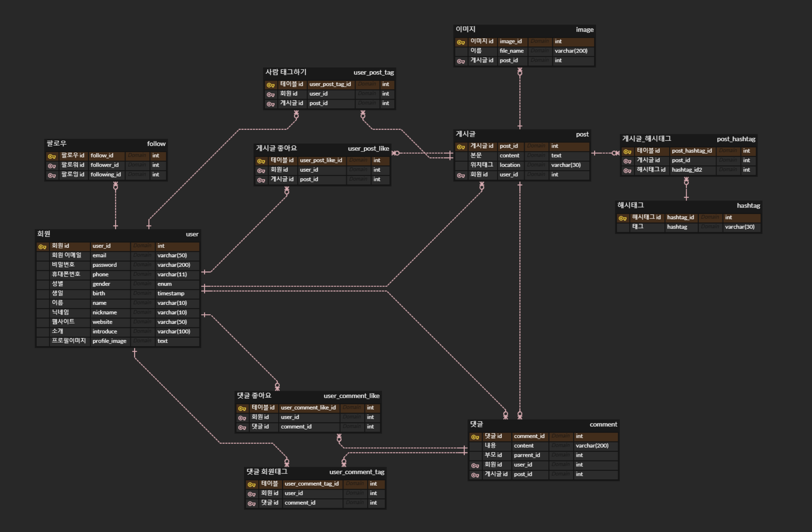Edit the parrent_id column in comment table

coord(527,455)
